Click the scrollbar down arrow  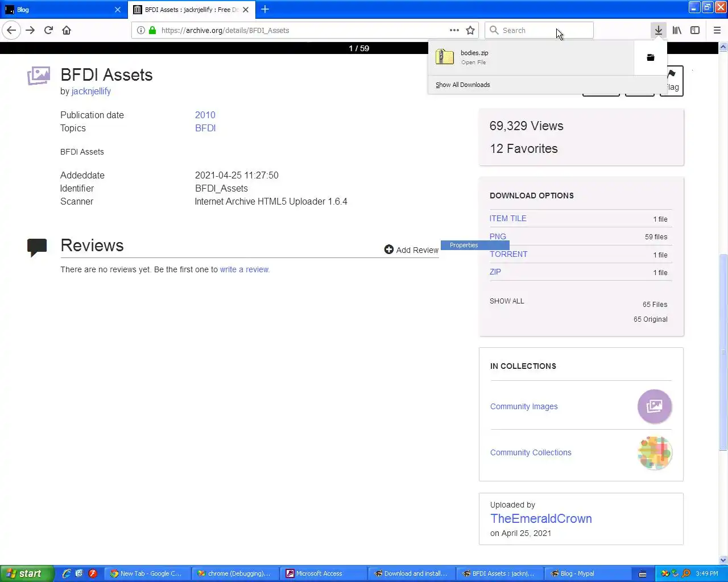point(723,560)
